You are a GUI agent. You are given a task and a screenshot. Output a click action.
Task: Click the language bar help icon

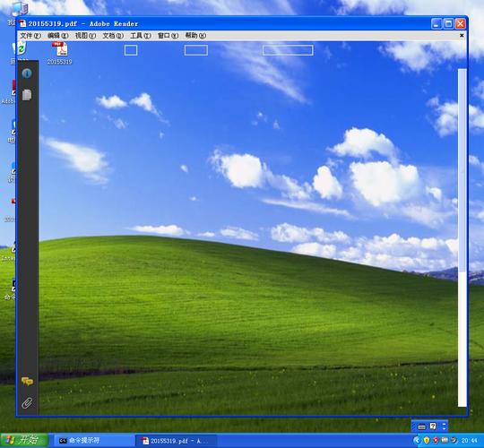[433, 426]
